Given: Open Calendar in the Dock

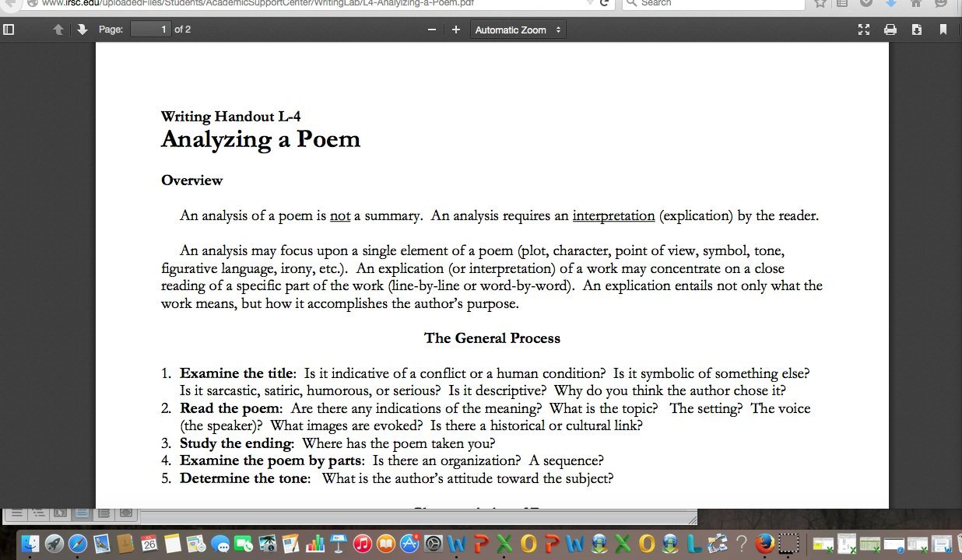Looking at the screenshot, I should (x=149, y=544).
